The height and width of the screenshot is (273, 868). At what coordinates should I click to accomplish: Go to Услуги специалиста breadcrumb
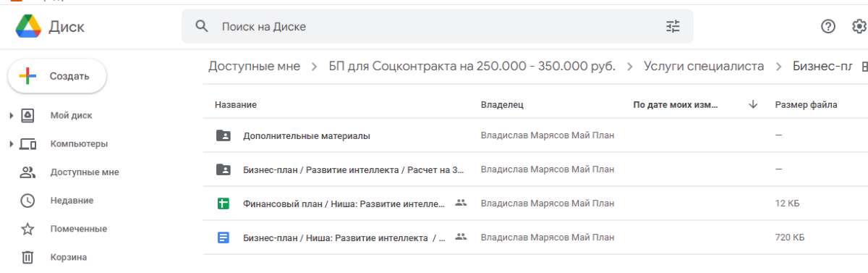704,67
